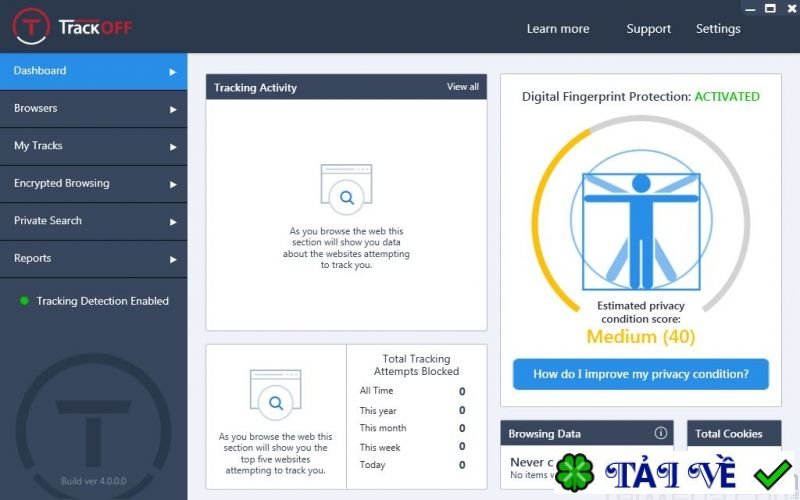This screenshot has height=500, width=800.
Task: Click the Vitruvian man fingerprint figure
Action: pos(641,232)
